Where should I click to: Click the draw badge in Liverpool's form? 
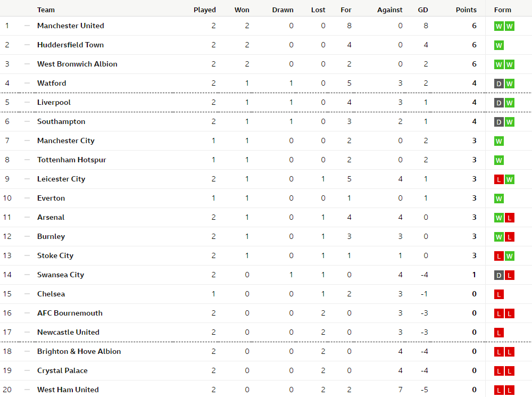498,103
